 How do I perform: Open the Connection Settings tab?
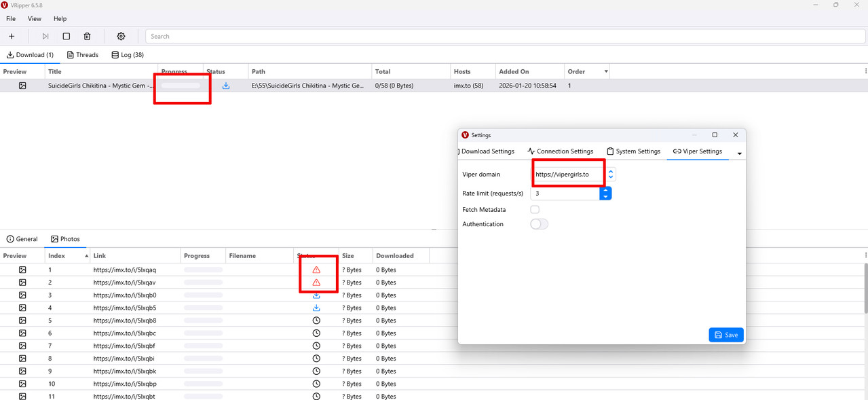click(561, 151)
